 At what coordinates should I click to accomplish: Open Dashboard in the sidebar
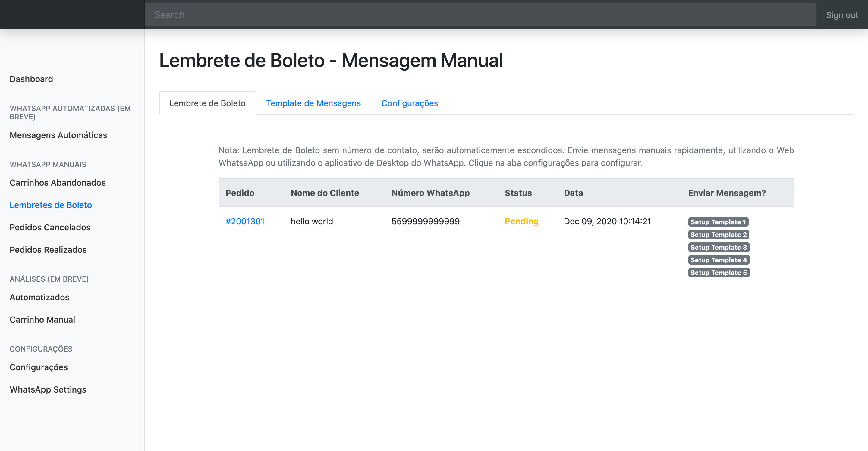point(31,79)
